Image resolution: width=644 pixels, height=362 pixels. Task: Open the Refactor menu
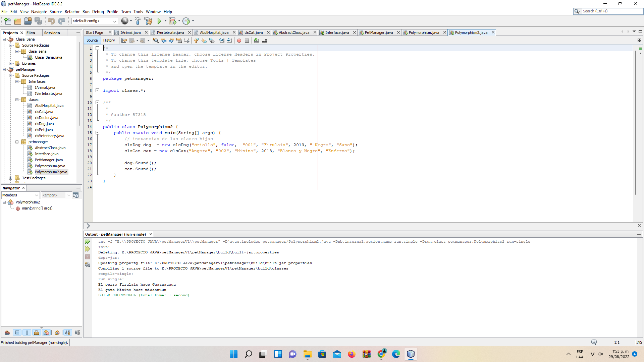point(72,11)
